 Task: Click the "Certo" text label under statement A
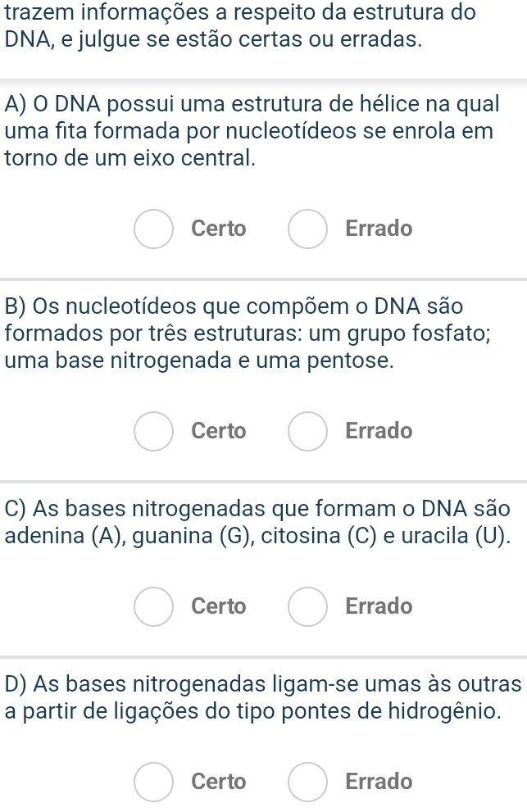click(218, 229)
